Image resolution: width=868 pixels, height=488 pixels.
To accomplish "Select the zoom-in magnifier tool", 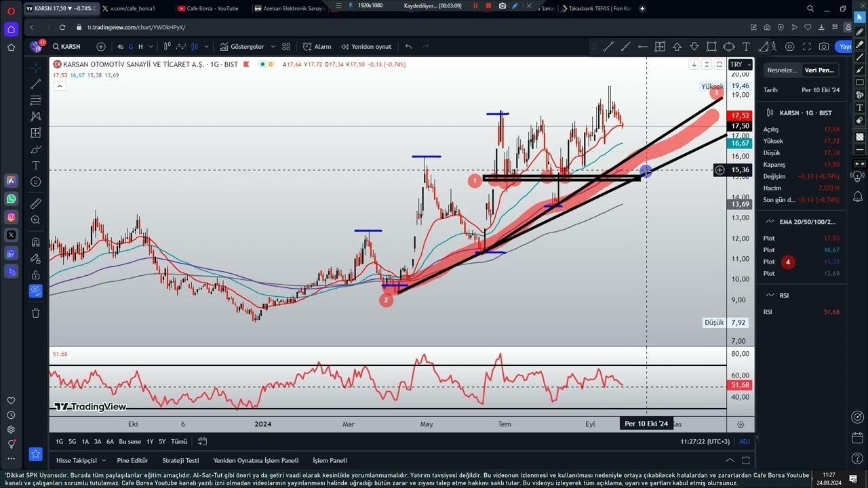I will tap(35, 220).
